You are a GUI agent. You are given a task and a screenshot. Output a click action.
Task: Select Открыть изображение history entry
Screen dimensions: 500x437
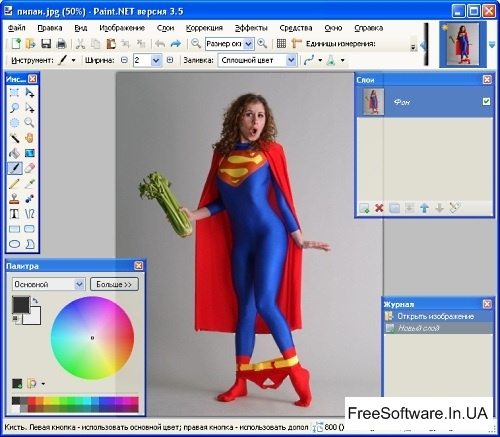pos(439,316)
